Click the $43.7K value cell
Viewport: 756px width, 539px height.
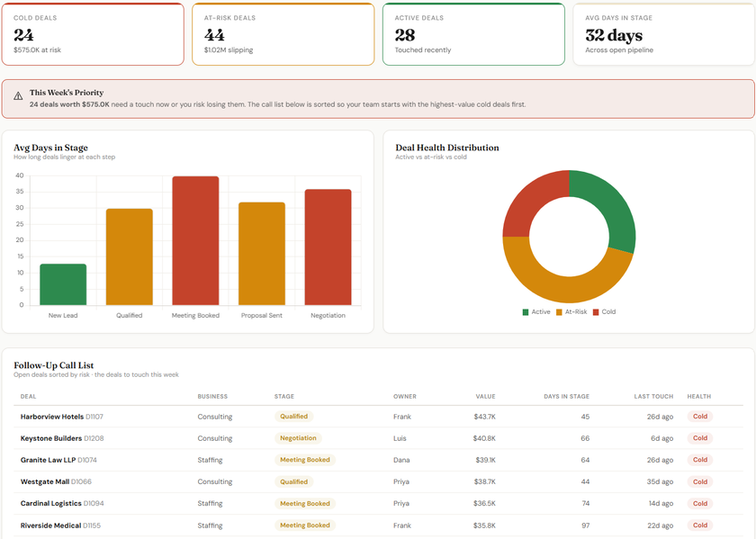(484, 417)
